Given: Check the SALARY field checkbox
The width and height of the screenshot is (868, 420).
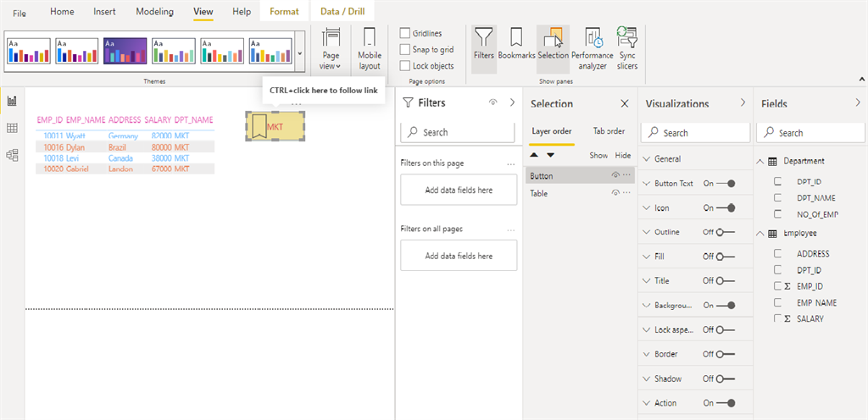Looking at the screenshot, I should (778, 318).
